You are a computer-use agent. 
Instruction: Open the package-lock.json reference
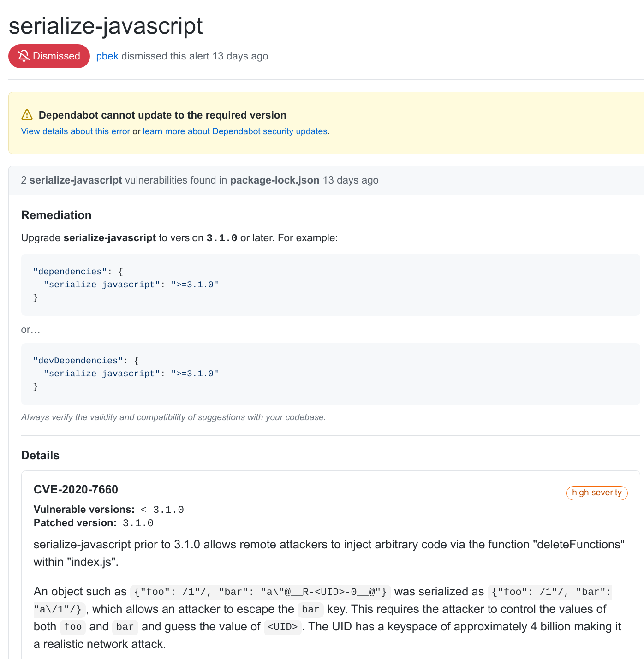coord(274,180)
